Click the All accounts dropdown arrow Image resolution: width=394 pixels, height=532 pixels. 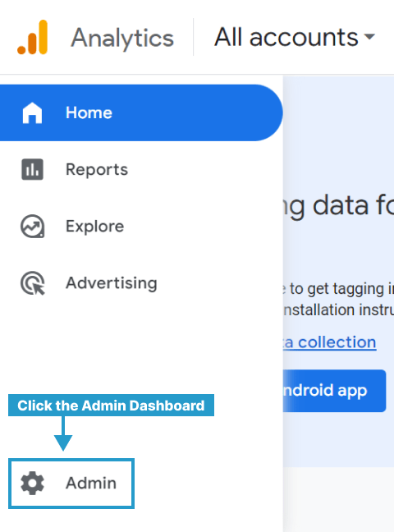tap(369, 36)
